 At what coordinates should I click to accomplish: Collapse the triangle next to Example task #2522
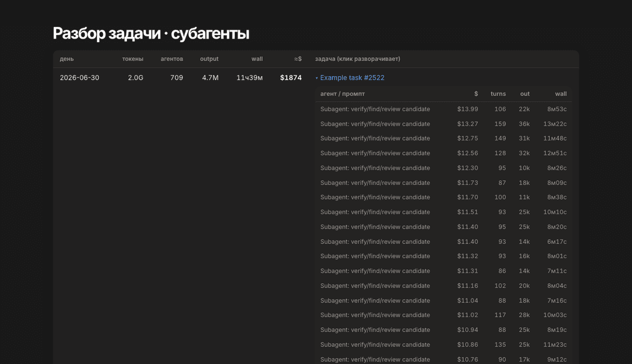click(317, 78)
